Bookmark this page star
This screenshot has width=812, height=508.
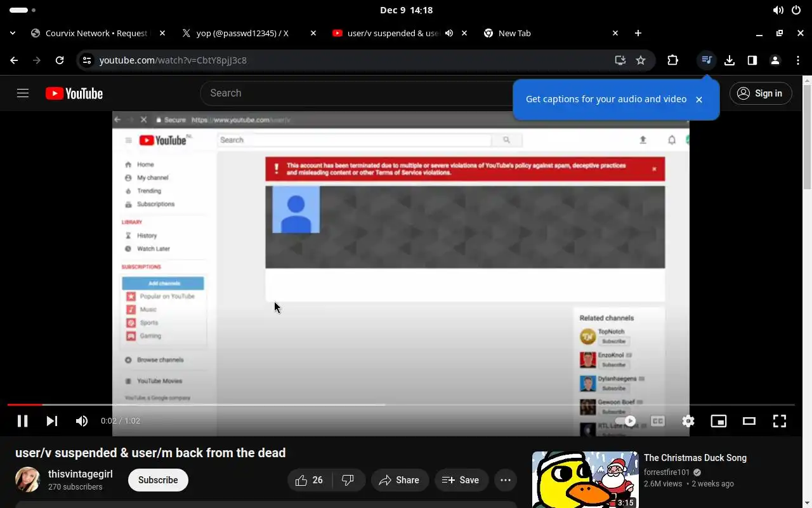click(x=641, y=60)
